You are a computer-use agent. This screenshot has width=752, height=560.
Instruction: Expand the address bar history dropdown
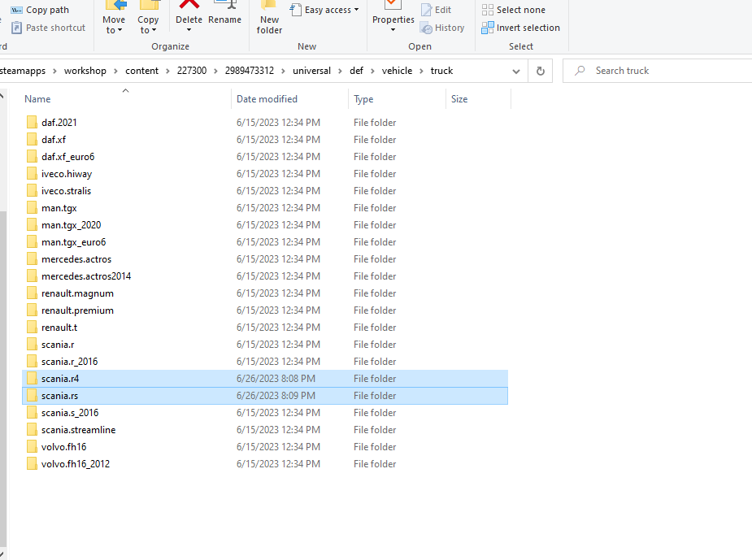tap(516, 72)
